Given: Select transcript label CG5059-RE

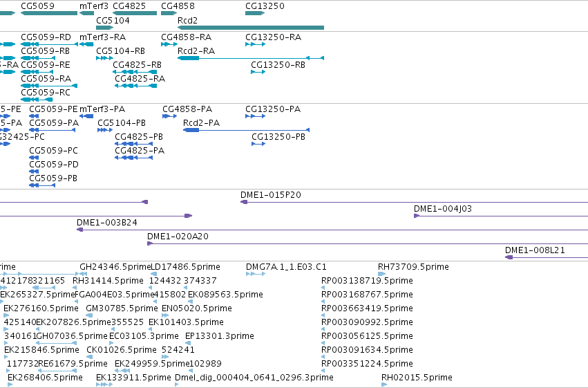Looking at the screenshot, I should [x=46, y=65].
